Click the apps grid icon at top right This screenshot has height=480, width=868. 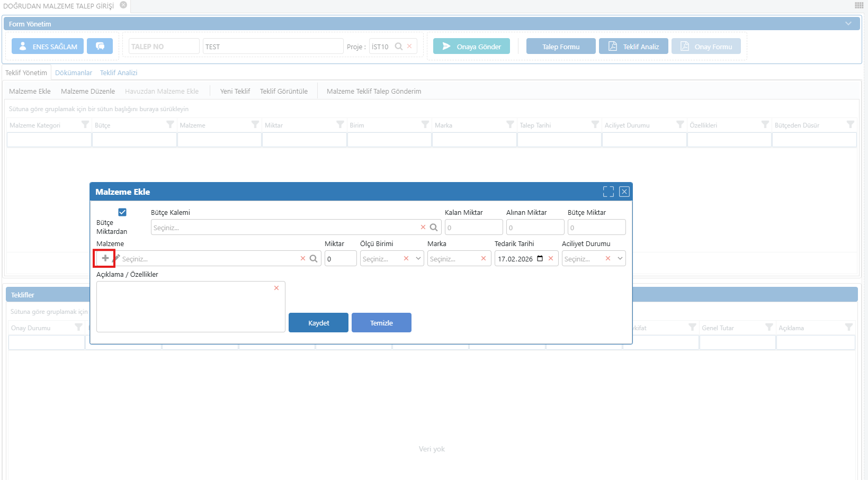tap(859, 5)
